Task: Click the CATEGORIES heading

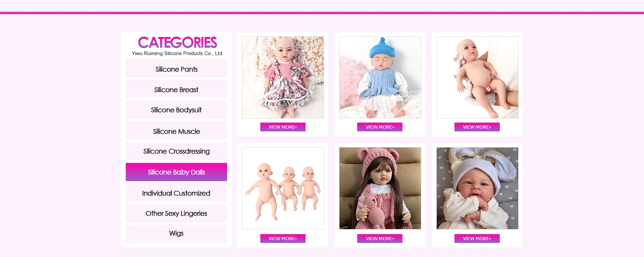Action: tap(177, 43)
